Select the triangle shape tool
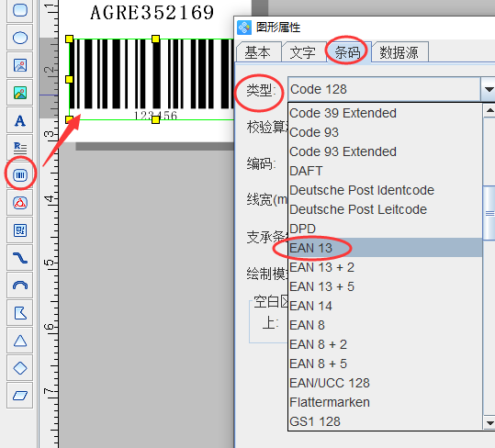The width and height of the screenshot is (495, 448). pyautogui.click(x=20, y=341)
